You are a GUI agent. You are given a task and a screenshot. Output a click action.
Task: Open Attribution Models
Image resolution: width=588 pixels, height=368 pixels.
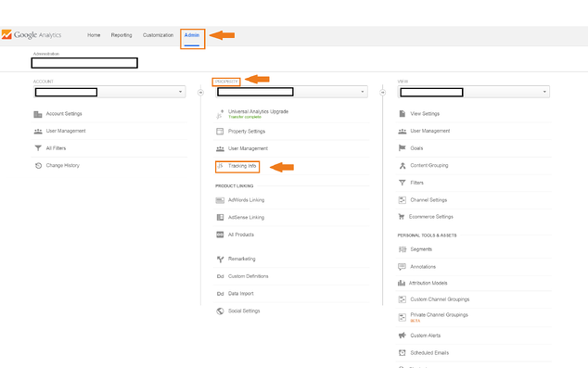click(x=428, y=283)
